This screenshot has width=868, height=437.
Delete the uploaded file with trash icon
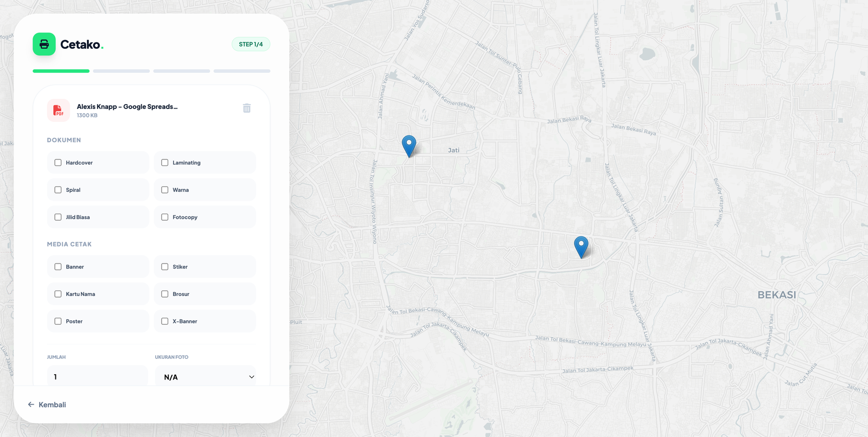pos(247,108)
